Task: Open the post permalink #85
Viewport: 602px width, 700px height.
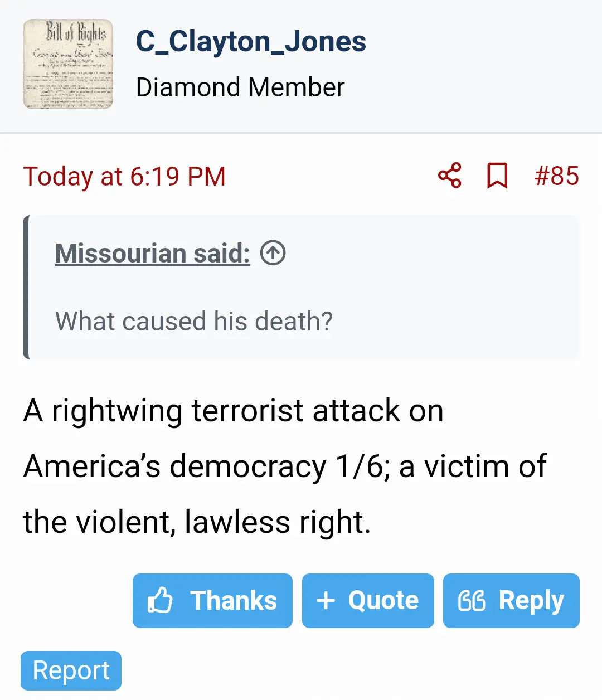Action: 556,176
